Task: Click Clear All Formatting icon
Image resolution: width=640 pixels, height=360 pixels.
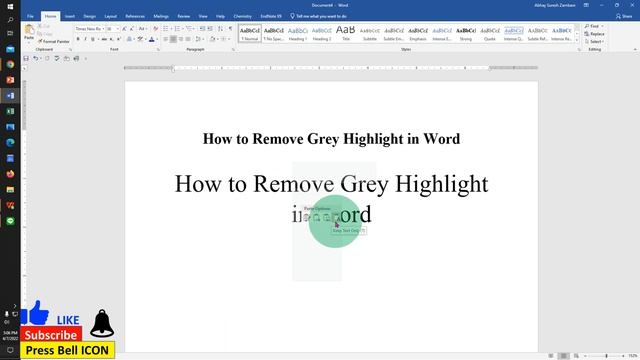Action: click(x=156, y=29)
